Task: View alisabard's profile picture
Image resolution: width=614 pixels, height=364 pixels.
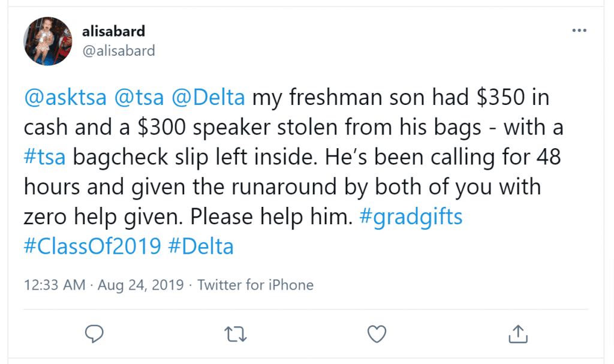Action: (x=48, y=41)
